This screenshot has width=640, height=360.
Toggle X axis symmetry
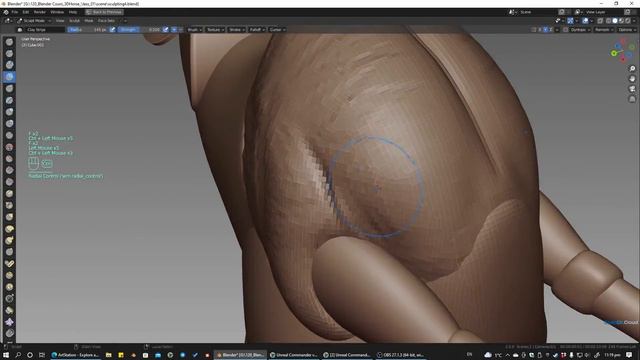[540, 29]
